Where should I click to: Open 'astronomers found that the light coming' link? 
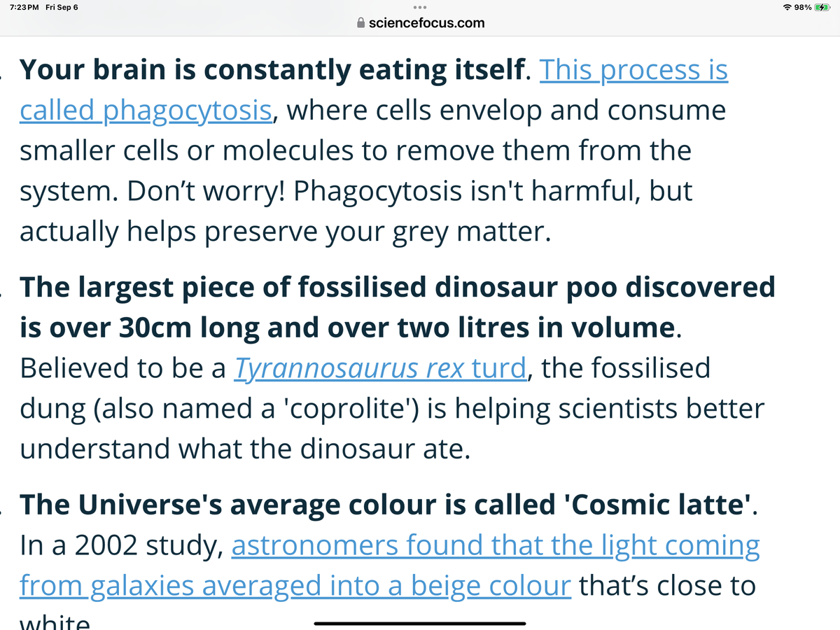[496, 546]
